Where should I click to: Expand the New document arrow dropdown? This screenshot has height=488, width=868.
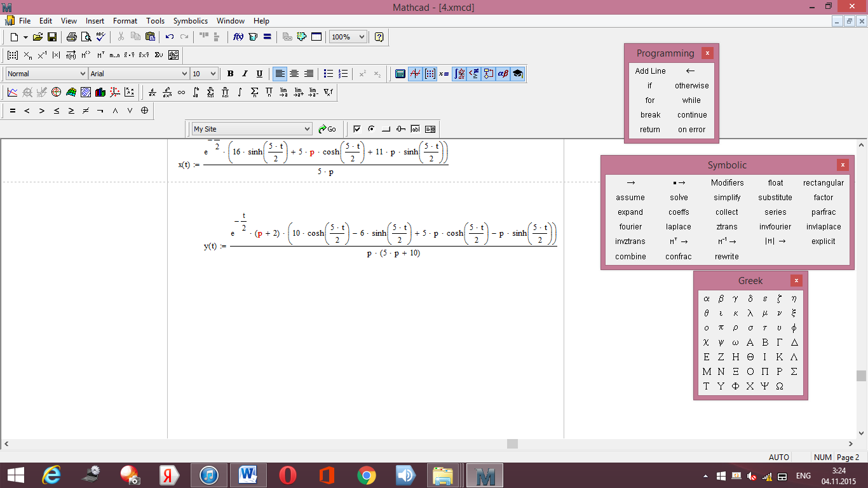click(25, 37)
